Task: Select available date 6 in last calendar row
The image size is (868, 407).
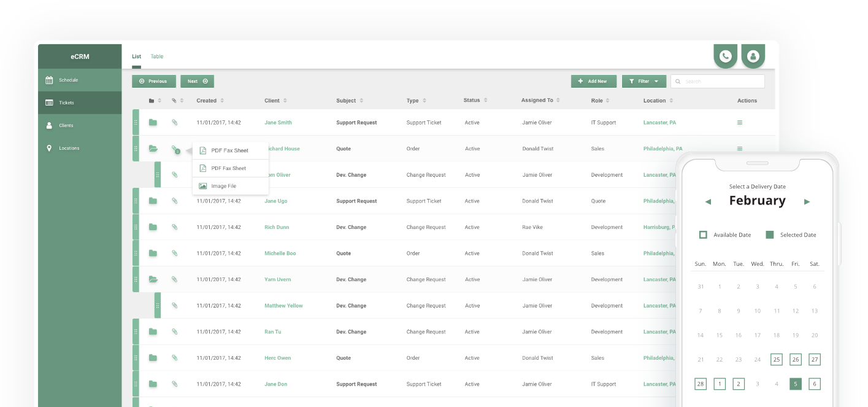Action: (815, 384)
